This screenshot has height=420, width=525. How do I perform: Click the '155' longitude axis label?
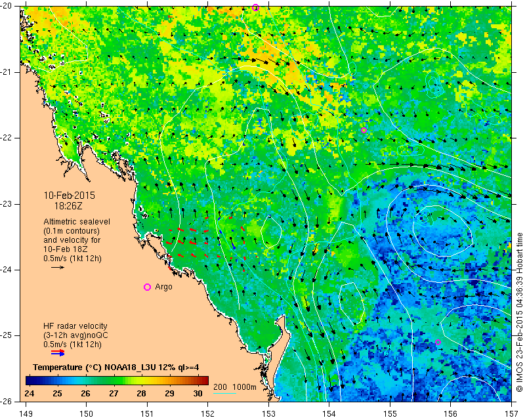tap(390, 414)
